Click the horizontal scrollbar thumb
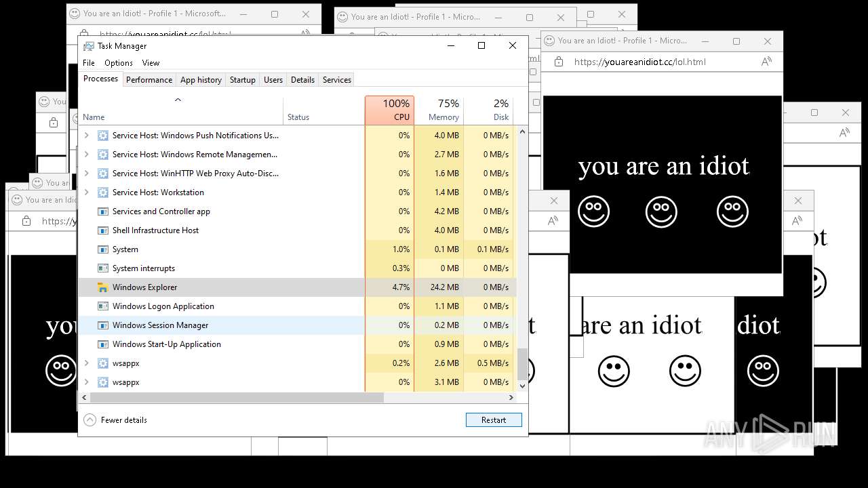The width and height of the screenshot is (868, 488). click(237, 398)
